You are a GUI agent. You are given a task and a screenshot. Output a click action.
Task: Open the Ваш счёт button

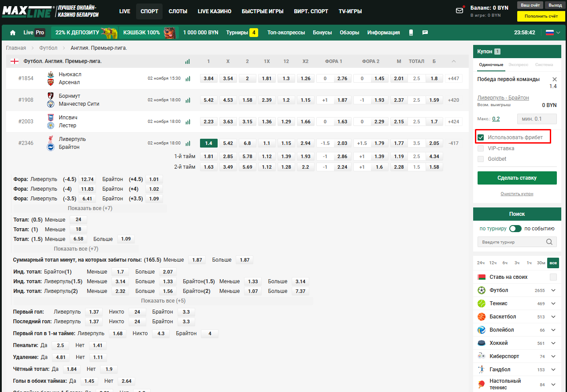[x=530, y=5]
